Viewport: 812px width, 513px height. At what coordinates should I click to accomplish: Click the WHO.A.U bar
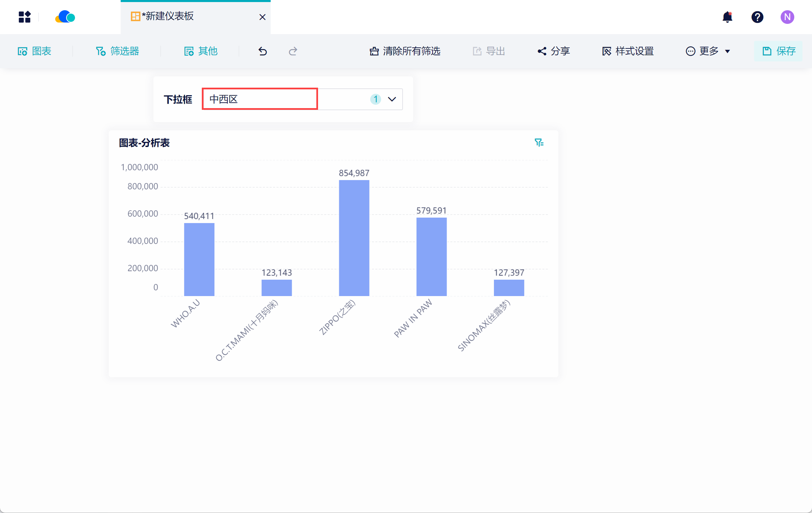(199, 260)
